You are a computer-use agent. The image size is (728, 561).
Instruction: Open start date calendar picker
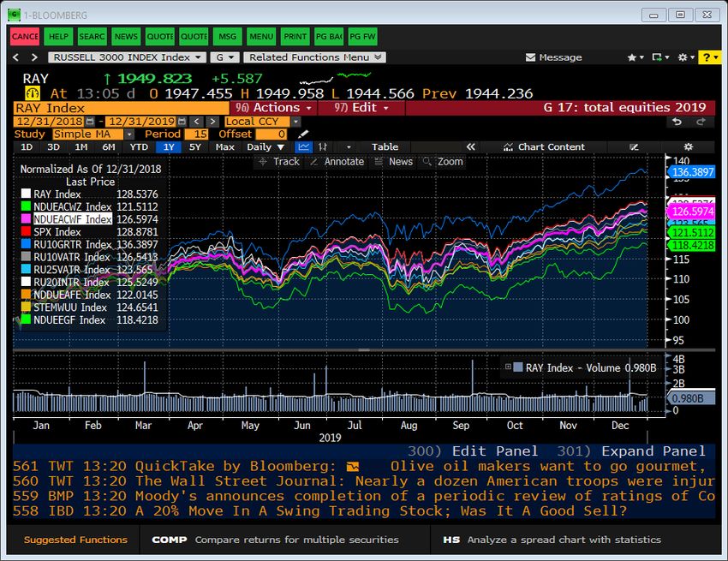pyautogui.click(x=90, y=122)
